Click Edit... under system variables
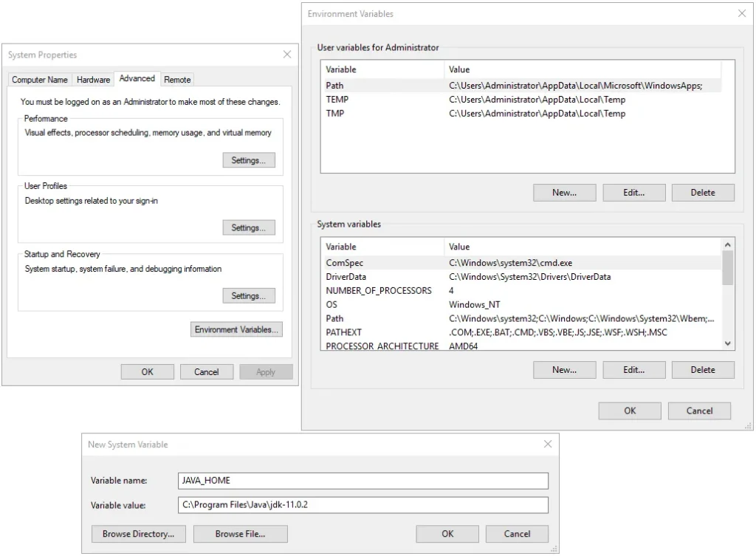 coord(633,370)
